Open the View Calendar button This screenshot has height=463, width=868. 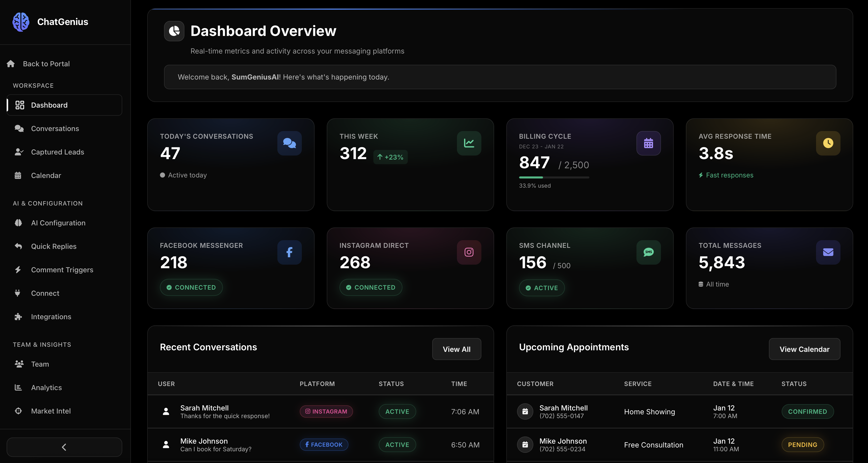804,349
